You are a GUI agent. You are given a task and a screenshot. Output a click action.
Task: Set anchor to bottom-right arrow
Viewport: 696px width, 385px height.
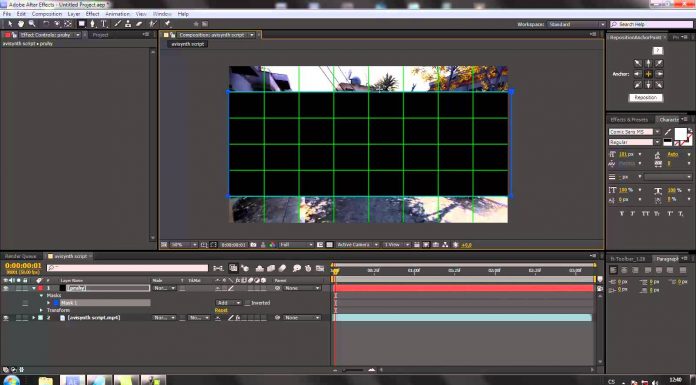click(659, 85)
